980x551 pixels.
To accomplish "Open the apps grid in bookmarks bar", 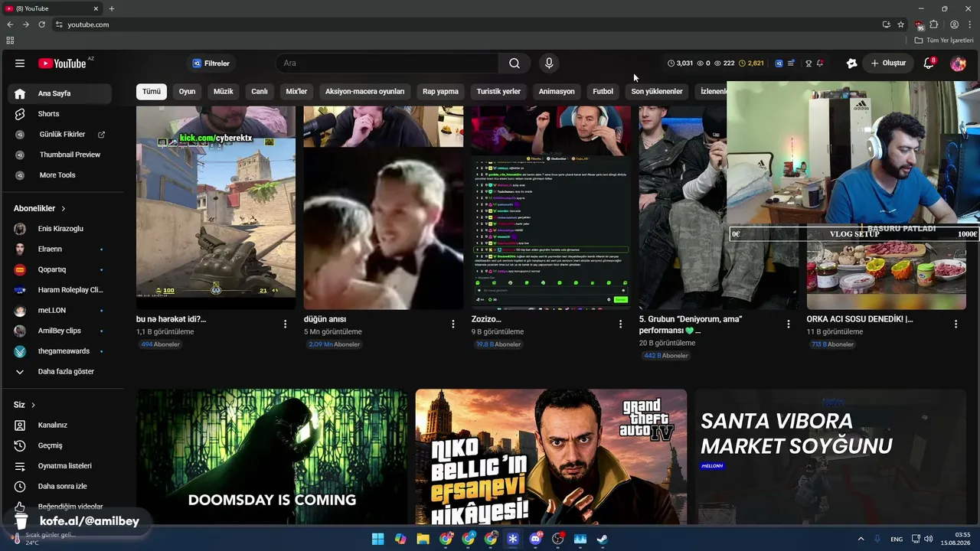I will point(10,40).
